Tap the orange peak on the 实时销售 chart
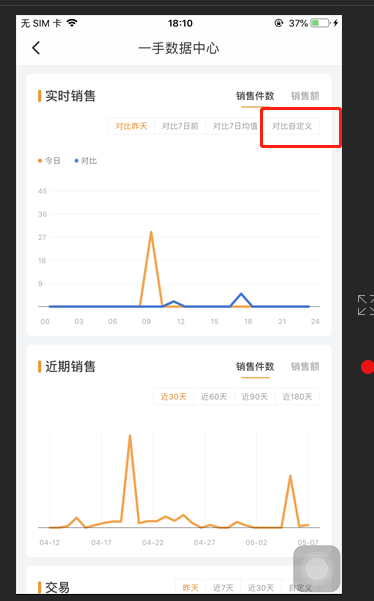Image resolution: width=374 pixels, height=601 pixels. (151, 233)
